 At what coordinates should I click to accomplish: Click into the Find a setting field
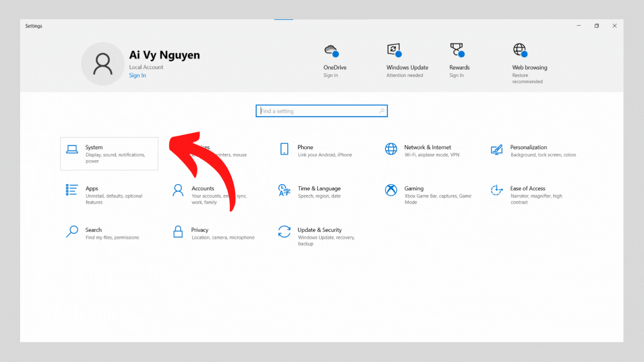322,111
